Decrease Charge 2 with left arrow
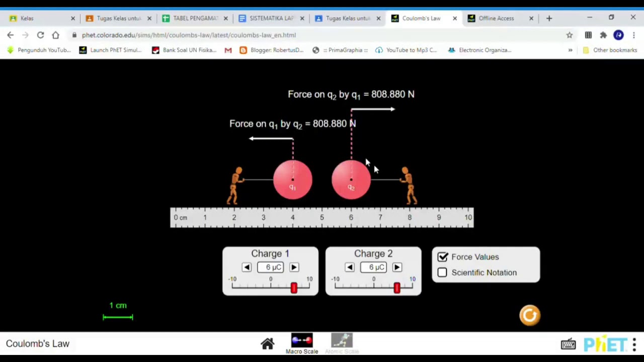This screenshot has height=362, width=644. click(x=350, y=267)
